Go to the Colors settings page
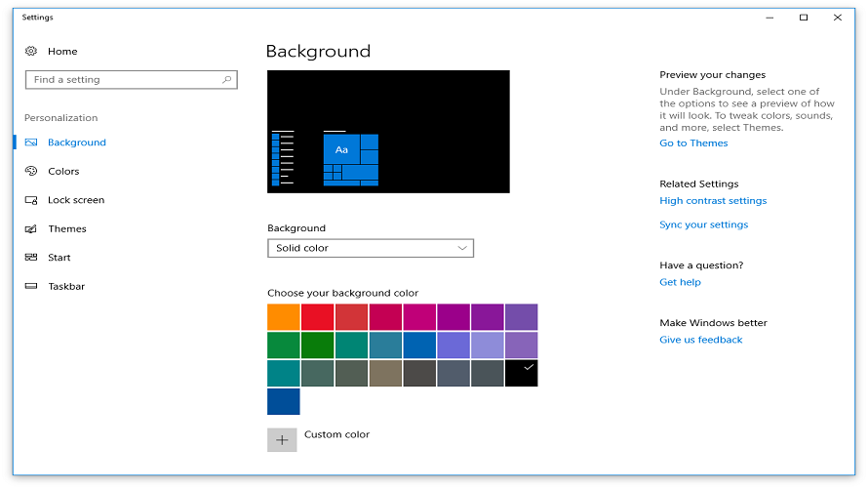Viewport: 868px width, 488px height. pyautogui.click(x=63, y=171)
